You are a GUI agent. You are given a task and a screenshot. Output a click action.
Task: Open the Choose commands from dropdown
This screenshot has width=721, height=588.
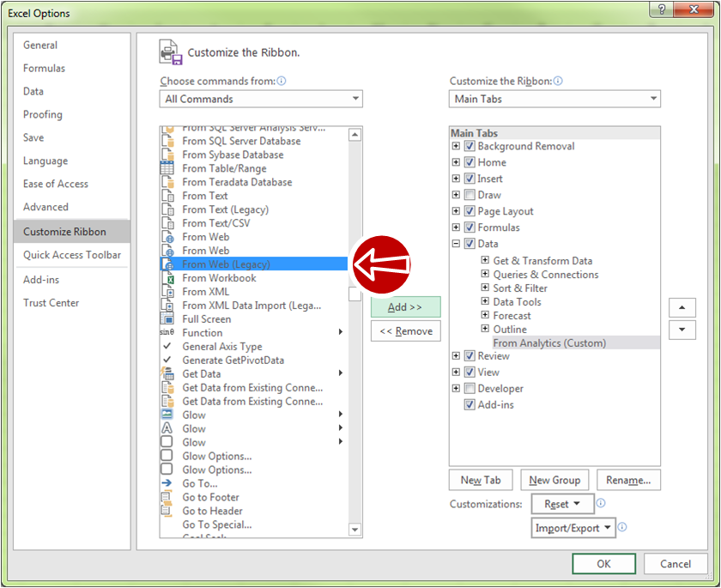click(261, 99)
